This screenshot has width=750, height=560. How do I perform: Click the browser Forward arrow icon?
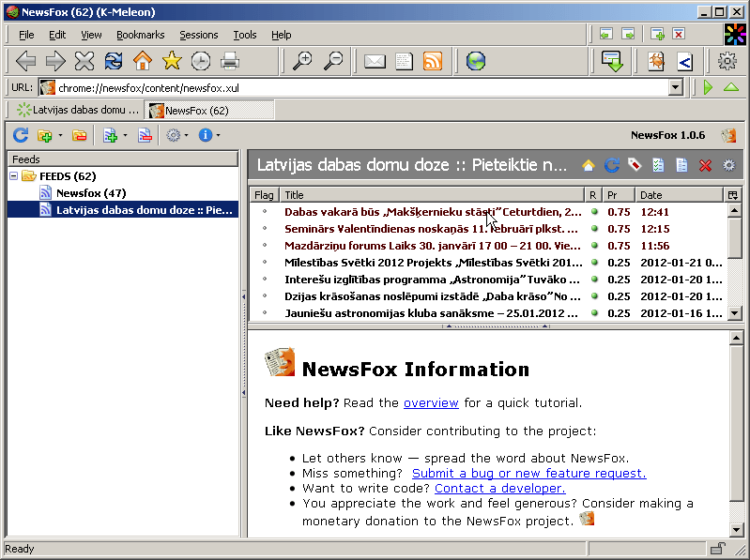[55, 61]
